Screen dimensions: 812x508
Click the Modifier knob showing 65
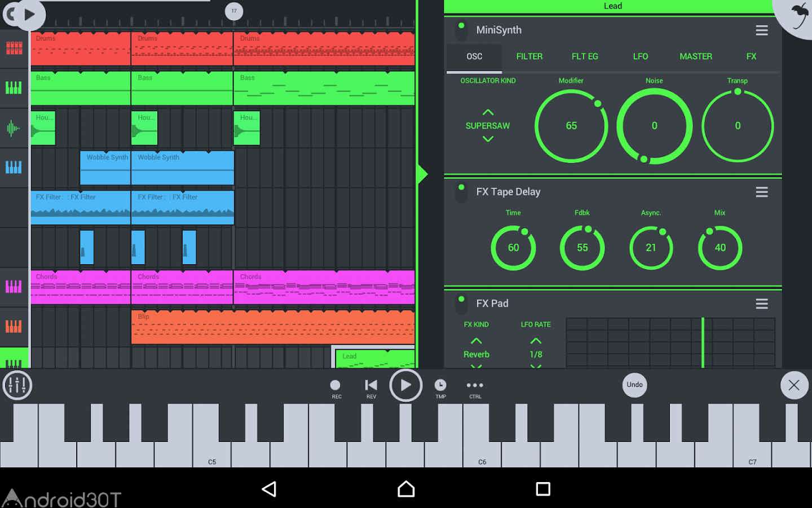pos(571,126)
